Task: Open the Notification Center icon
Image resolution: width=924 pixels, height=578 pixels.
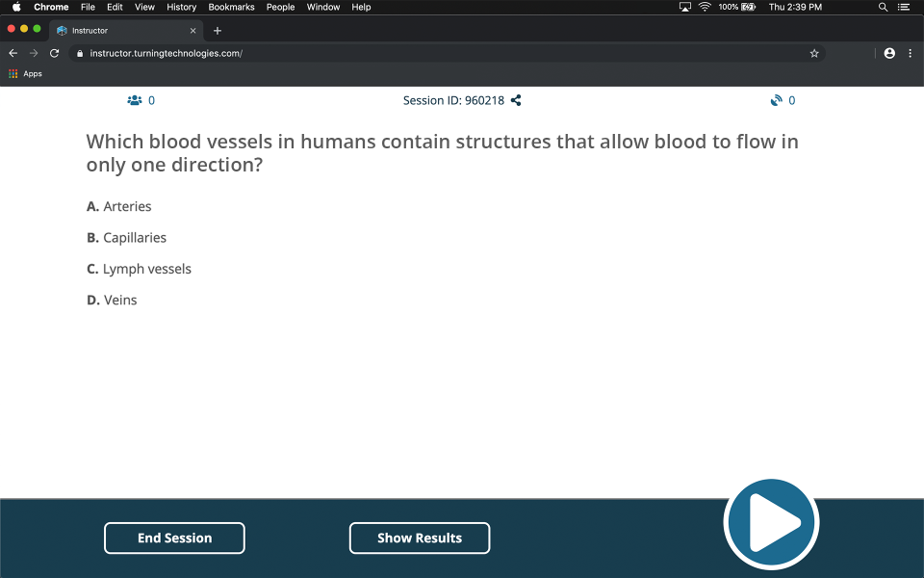Action: pyautogui.click(x=904, y=7)
